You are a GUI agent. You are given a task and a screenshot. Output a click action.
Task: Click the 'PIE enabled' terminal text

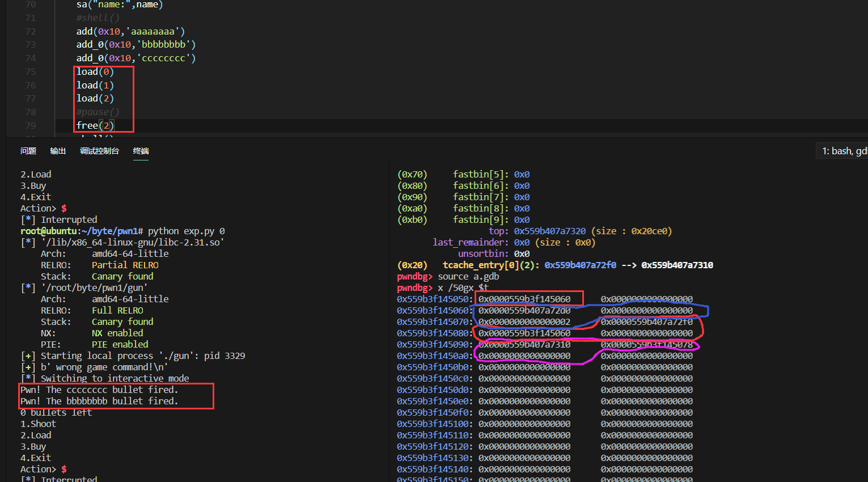120,344
